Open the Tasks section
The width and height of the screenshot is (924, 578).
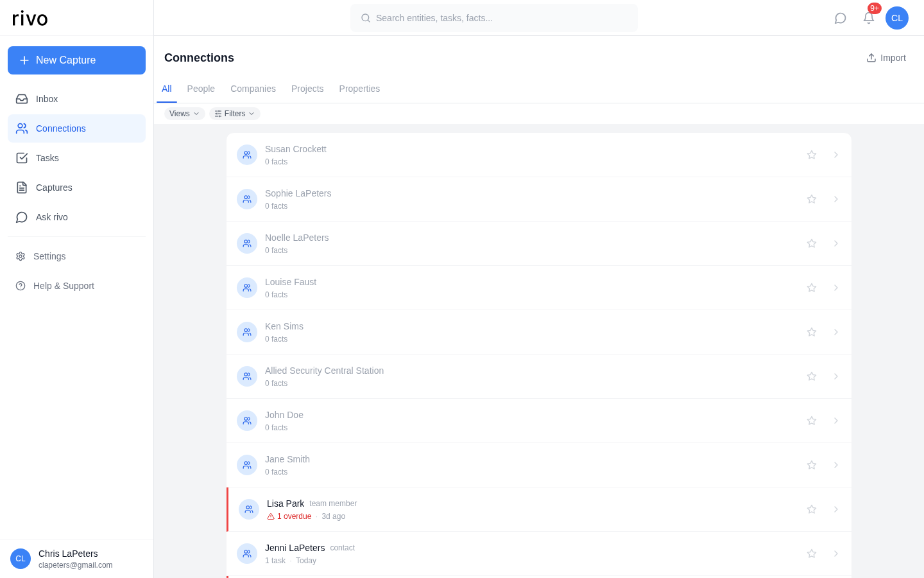47,158
